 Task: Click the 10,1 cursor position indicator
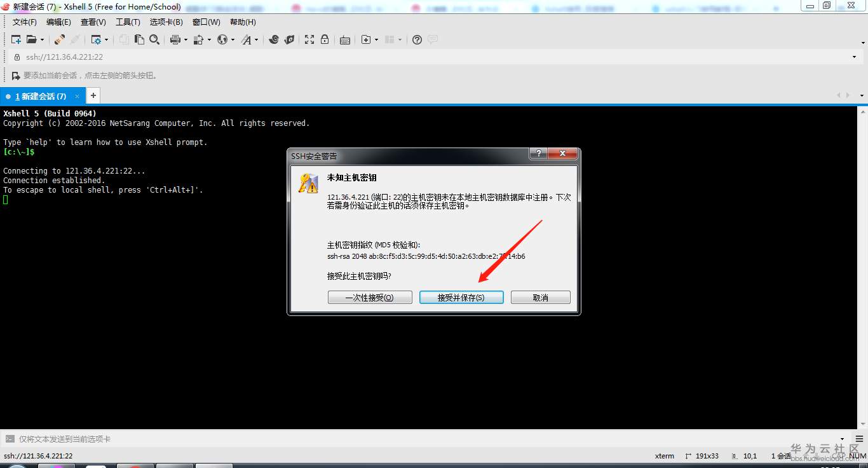pyautogui.click(x=745, y=456)
